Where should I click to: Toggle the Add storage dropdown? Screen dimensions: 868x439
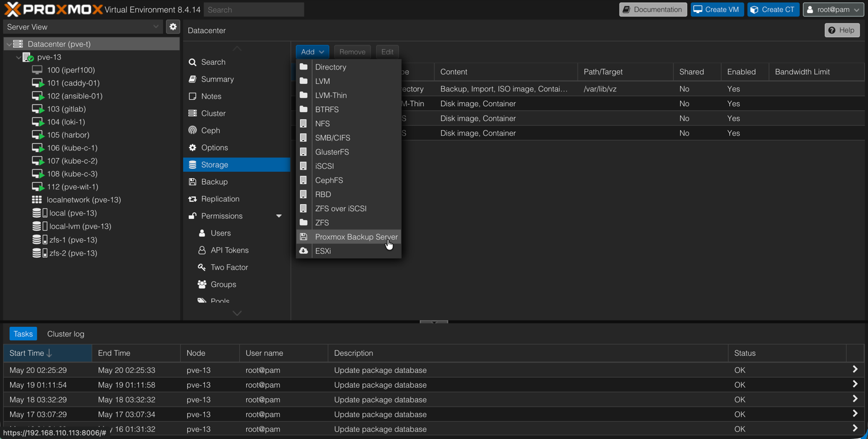pyautogui.click(x=312, y=52)
